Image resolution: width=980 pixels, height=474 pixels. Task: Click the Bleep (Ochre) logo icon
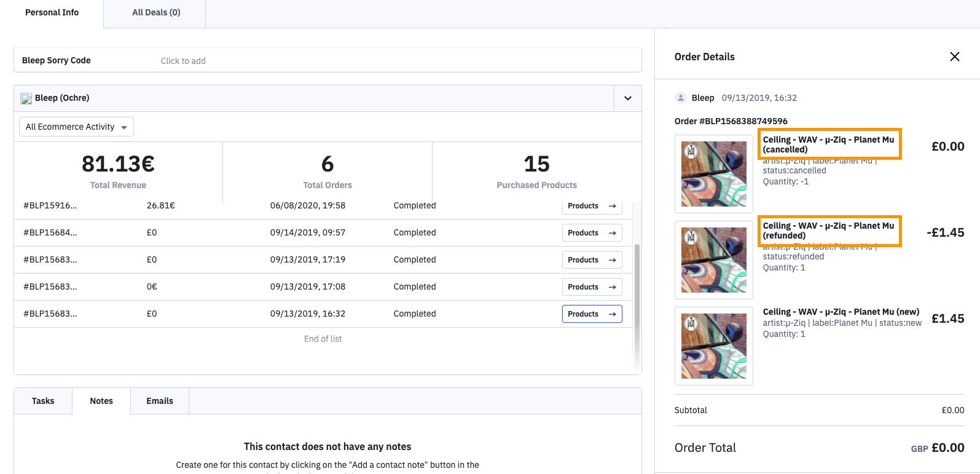pos(26,98)
